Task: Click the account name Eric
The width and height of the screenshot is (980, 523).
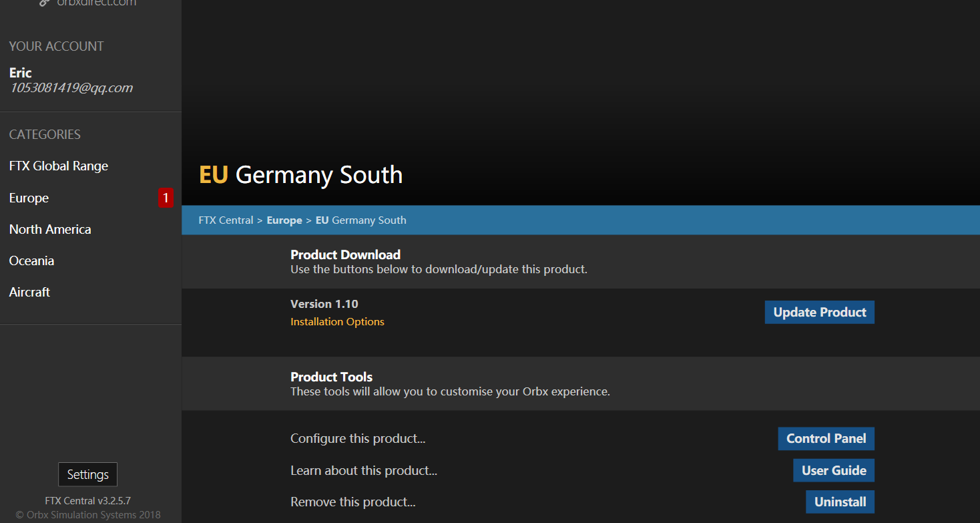Action: [21, 73]
